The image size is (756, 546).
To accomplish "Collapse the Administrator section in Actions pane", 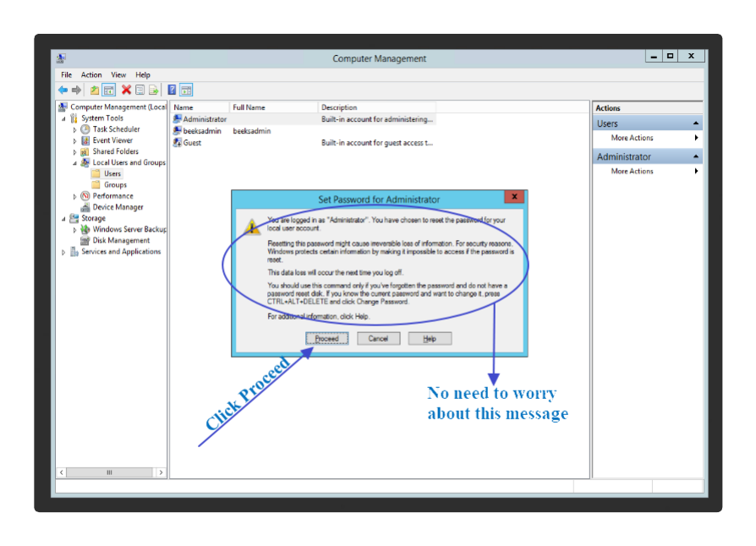I will pyautogui.click(x=696, y=156).
